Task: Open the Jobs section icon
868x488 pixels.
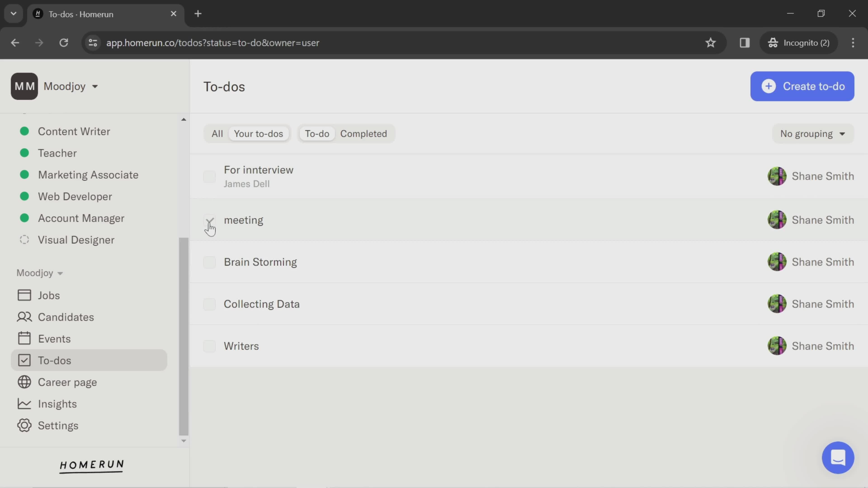Action: click(24, 295)
